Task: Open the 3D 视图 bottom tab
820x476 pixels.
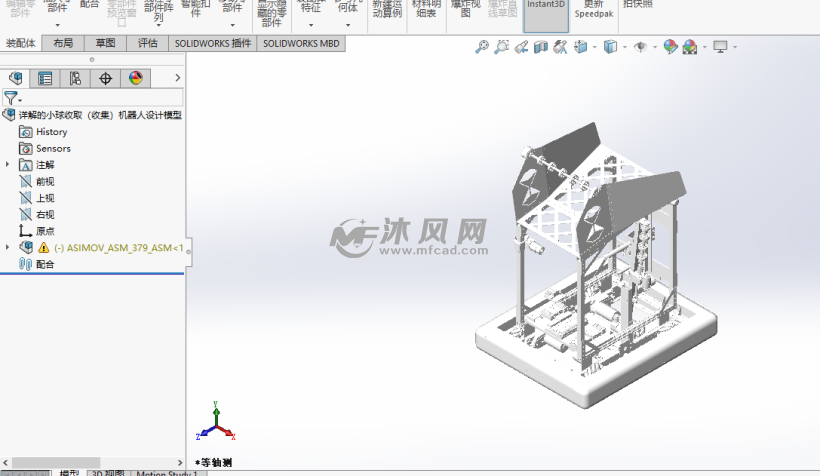Action: coord(108,473)
